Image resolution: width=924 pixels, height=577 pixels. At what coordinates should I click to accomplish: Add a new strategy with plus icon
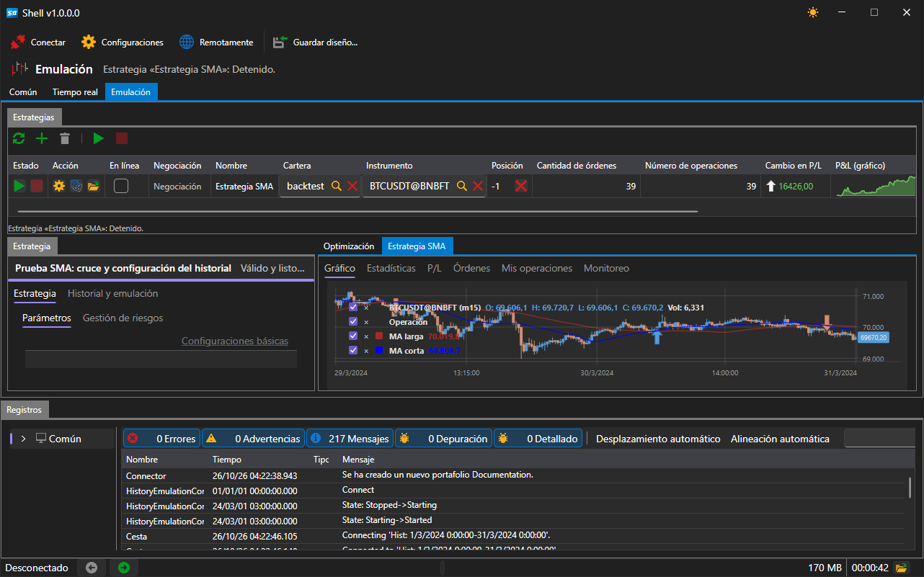[42, 138]
